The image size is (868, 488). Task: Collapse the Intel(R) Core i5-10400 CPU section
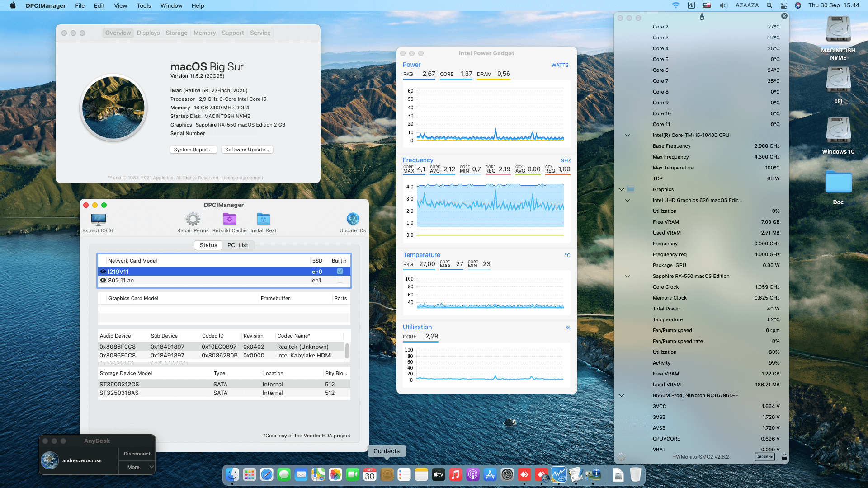click(627, 135)
